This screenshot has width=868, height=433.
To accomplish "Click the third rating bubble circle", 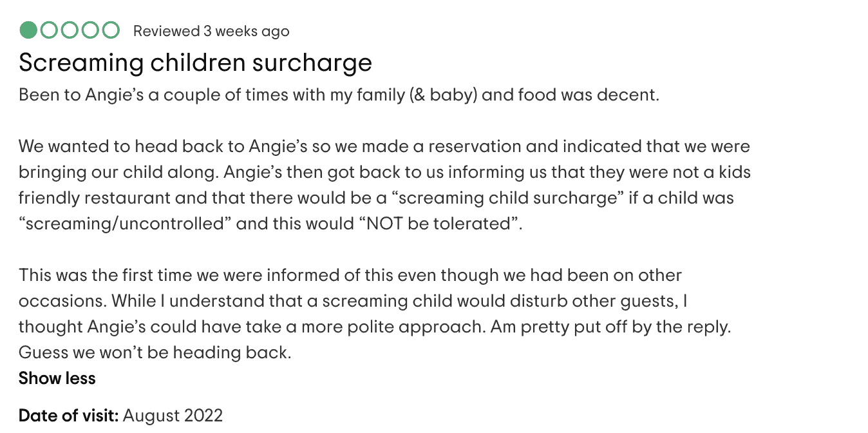I will point(70,30).
